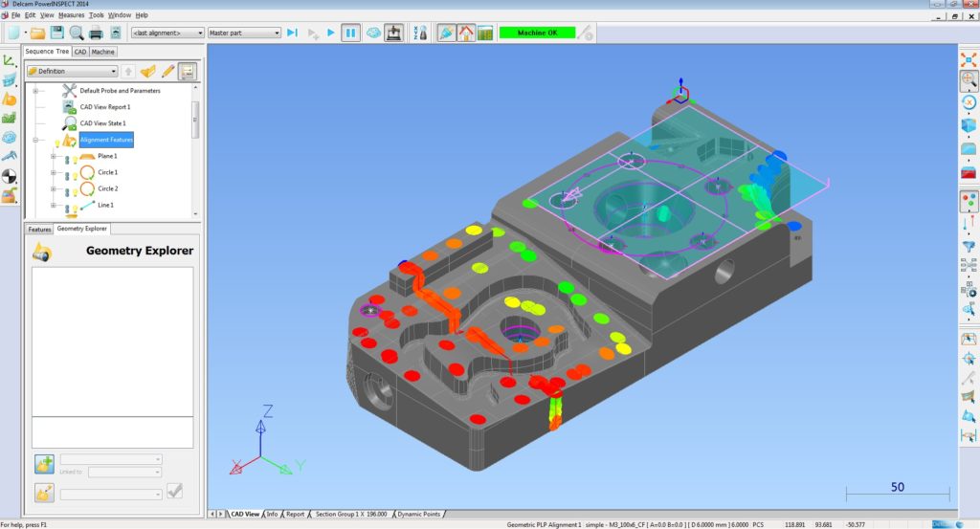The height and width of the screenshot is (529, 980).
Task: Open the Section Group 1 X 196.000 tab
Action: [350, 514]
